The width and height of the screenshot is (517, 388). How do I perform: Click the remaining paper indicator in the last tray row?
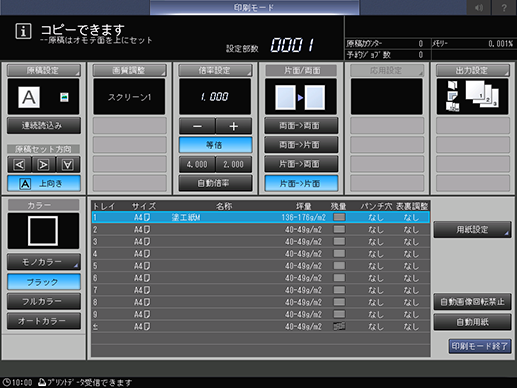(x=339, y=326)
